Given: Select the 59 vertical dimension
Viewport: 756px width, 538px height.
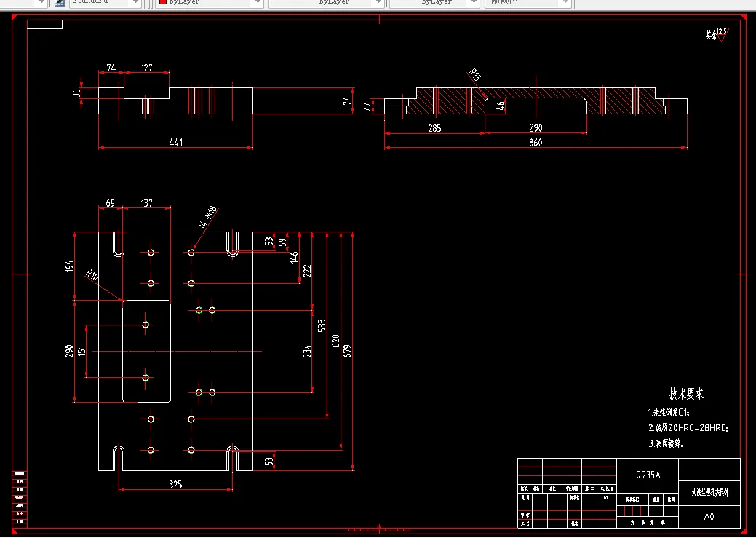Looking at the screenshot, I should (x=282, y=242).
